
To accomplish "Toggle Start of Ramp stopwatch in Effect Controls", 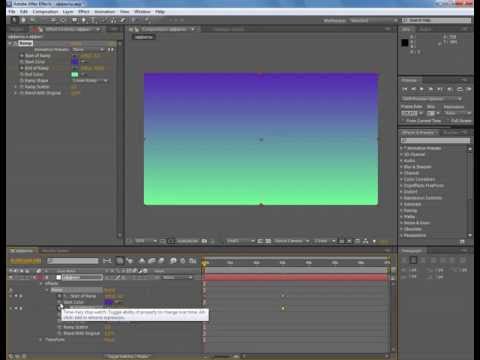I will pyautogui.click(x=22, y=56).
